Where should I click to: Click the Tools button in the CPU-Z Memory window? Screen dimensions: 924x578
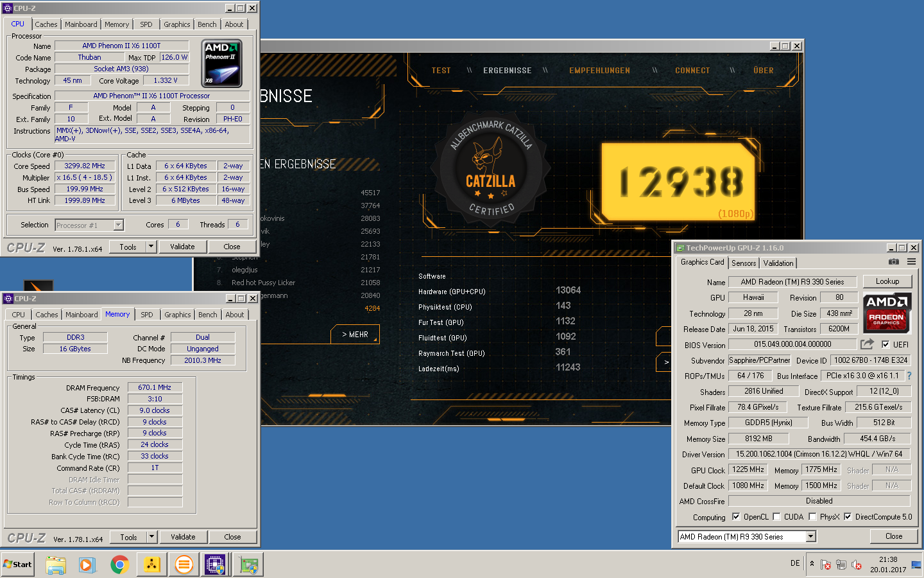pyautogui.click(x=128, y=537)
